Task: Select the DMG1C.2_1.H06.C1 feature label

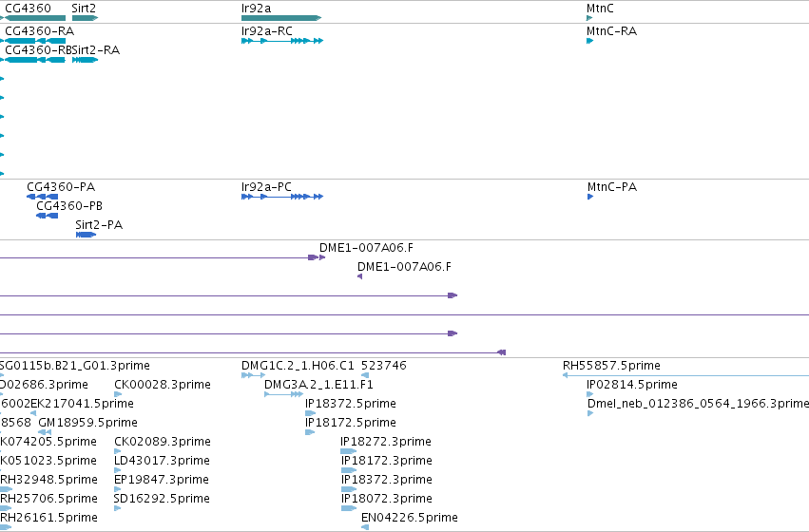Action: point(298,366)
